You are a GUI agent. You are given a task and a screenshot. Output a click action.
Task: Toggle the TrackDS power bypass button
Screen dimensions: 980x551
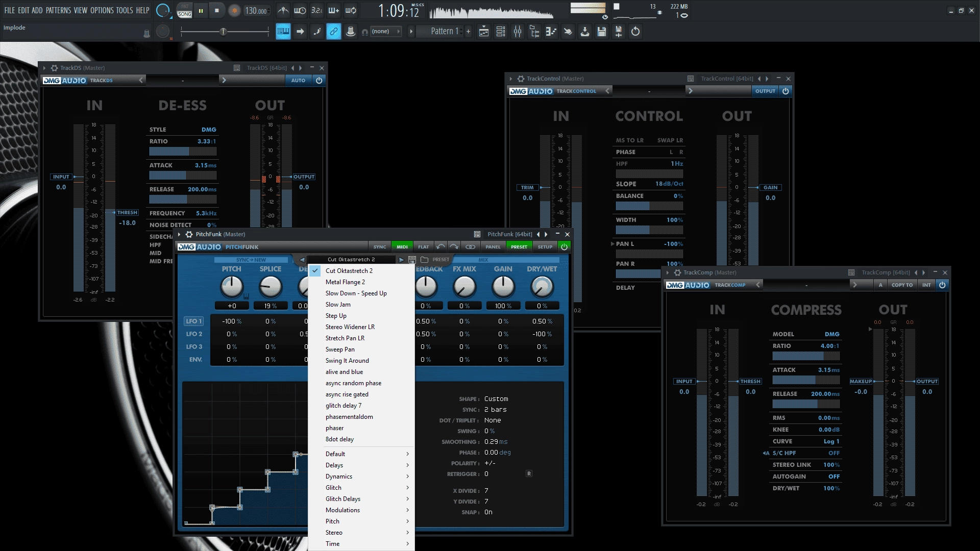pyautogui.click(x=319, y=80)
